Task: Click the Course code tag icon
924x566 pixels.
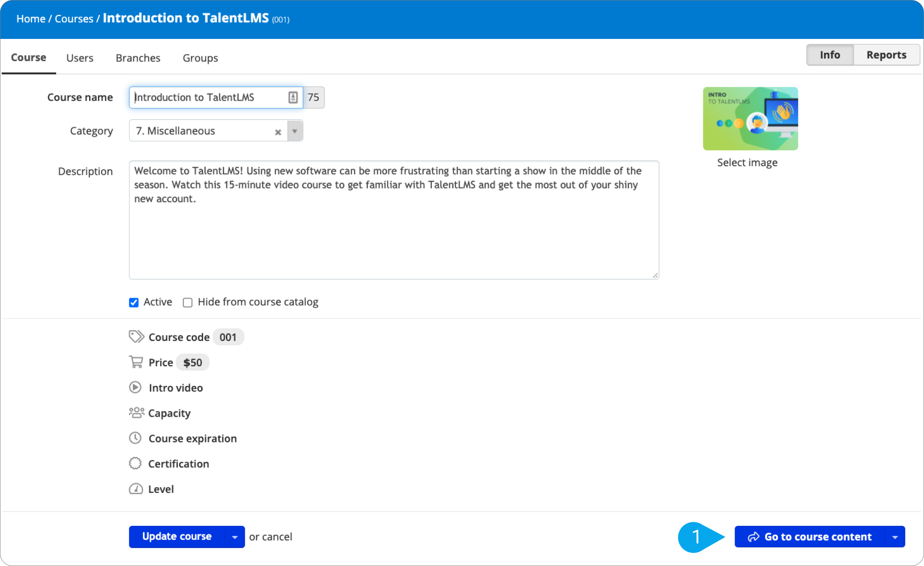Action: pos(136,337)
